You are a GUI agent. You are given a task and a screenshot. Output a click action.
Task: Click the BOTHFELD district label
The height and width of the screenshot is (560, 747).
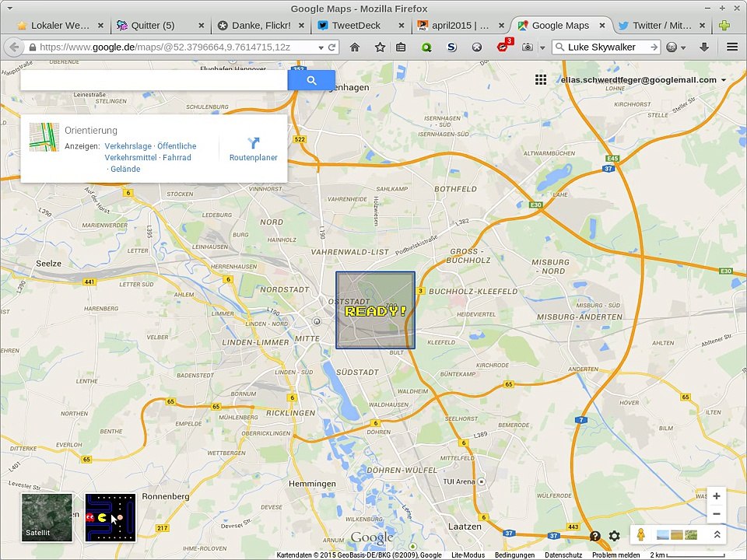click(455, 189)
